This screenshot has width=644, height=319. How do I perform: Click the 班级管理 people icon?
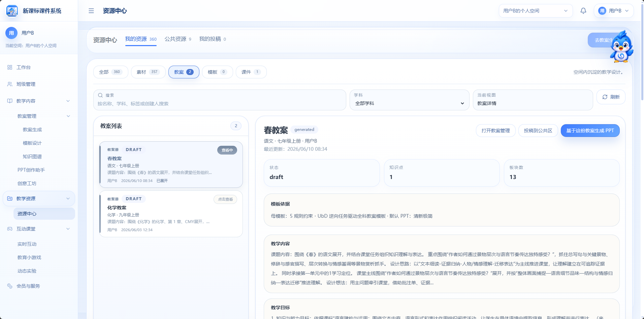10,84
